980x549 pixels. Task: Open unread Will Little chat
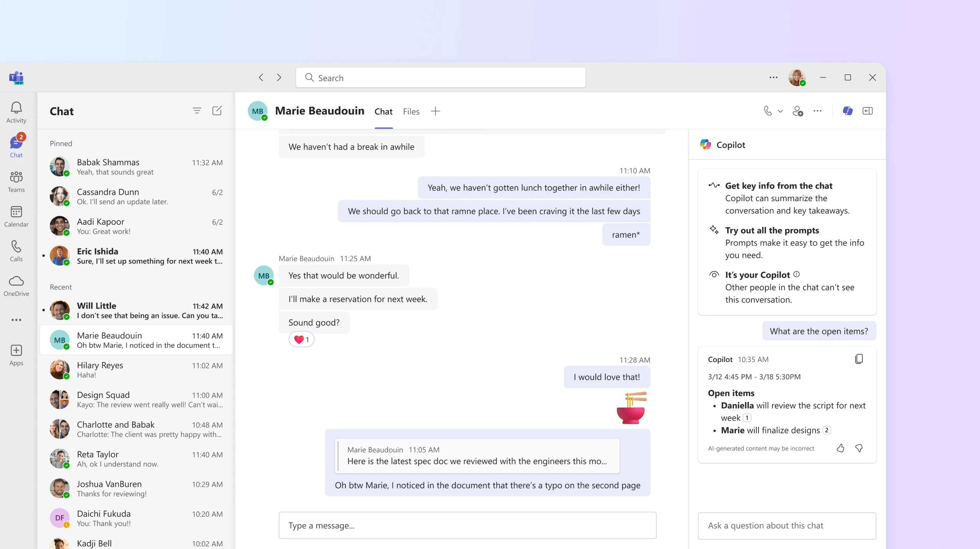pos(136,310)
